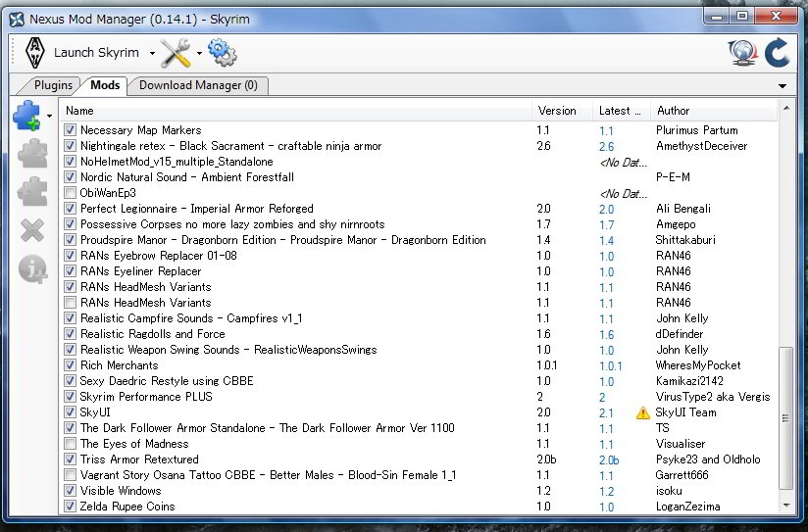Uncheck Zelda Rupee Coins mod
808x532 pixels.
point(70,507)
